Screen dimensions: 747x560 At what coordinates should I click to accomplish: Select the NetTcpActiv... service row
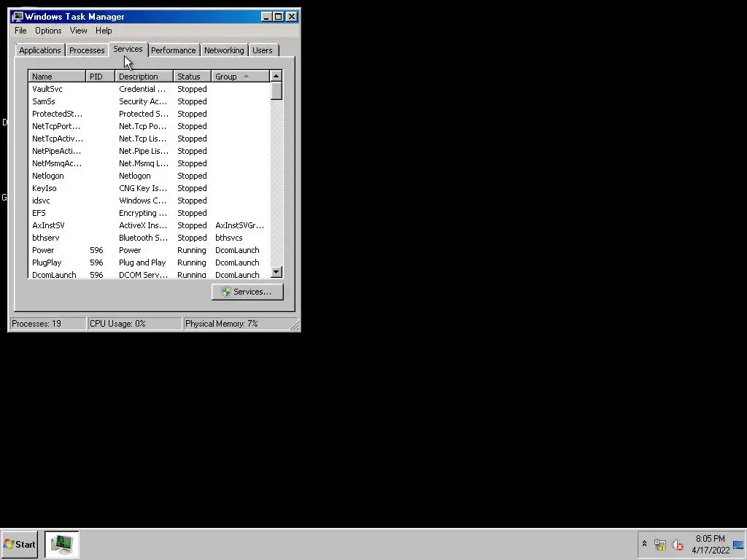[149, 139]
